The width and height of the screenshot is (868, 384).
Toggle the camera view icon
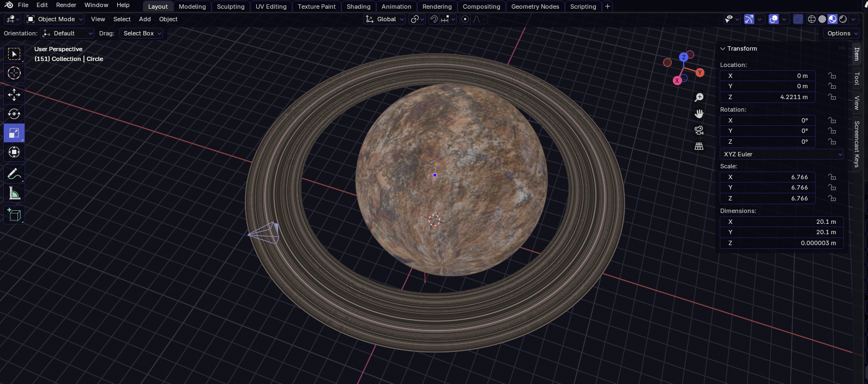(x=699, y=130)
